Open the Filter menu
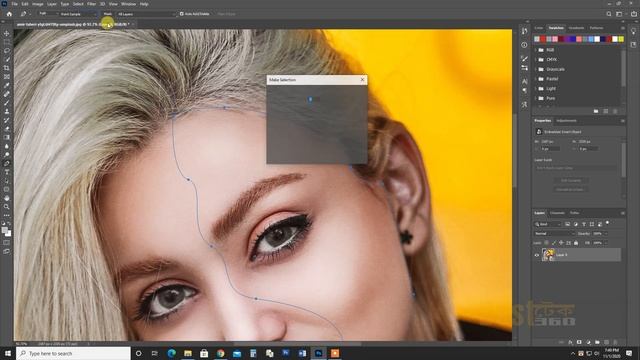Screen dimensions: 640x360 click(x=91, y=4)
